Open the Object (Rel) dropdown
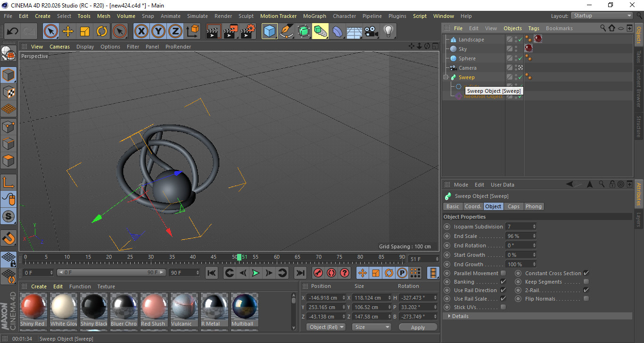The image size is (644, 343). (326, 327)
